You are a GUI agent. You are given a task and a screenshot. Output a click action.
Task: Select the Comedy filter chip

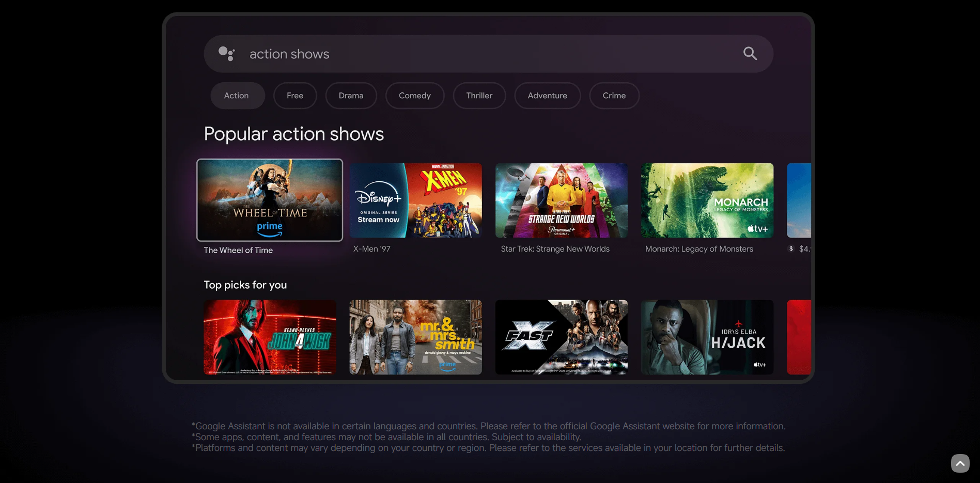[415, 96]
